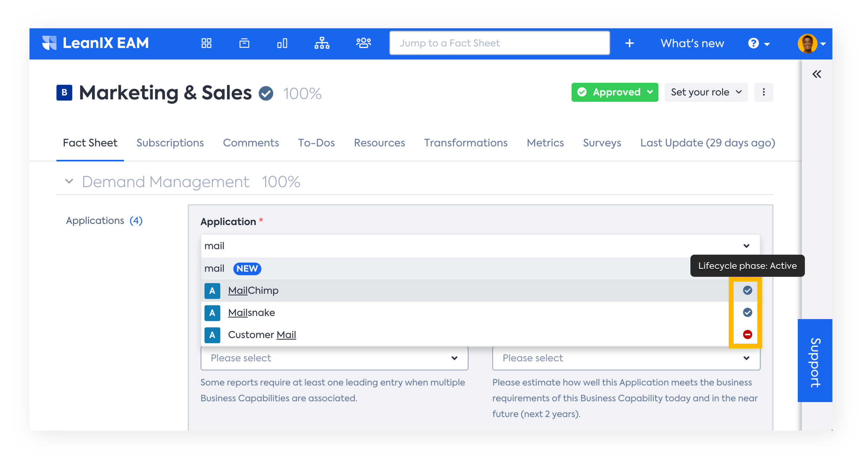Viewport: 868px width, 466px height.
Task: Open the people group icon
Action: (x=363, y=43)
